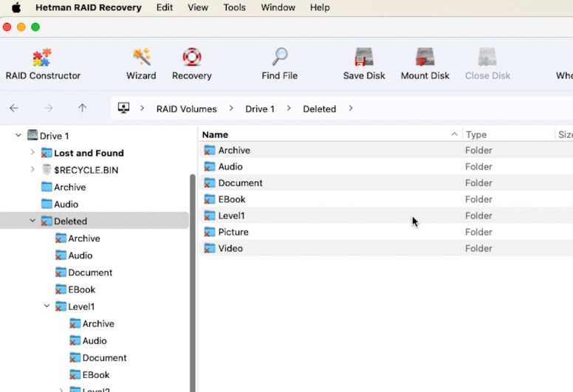The image size is (573, 392).
Task: Click the Audio folder icon in file list
Action: tap(210, 167)
